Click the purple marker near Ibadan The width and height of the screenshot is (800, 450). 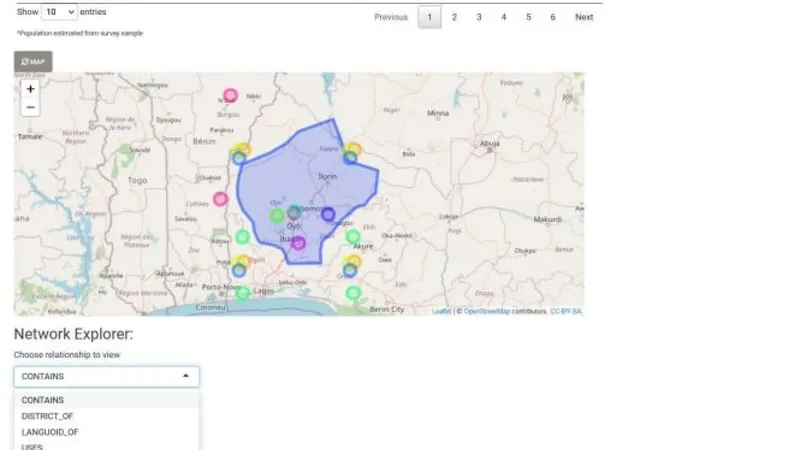[298, 243]
